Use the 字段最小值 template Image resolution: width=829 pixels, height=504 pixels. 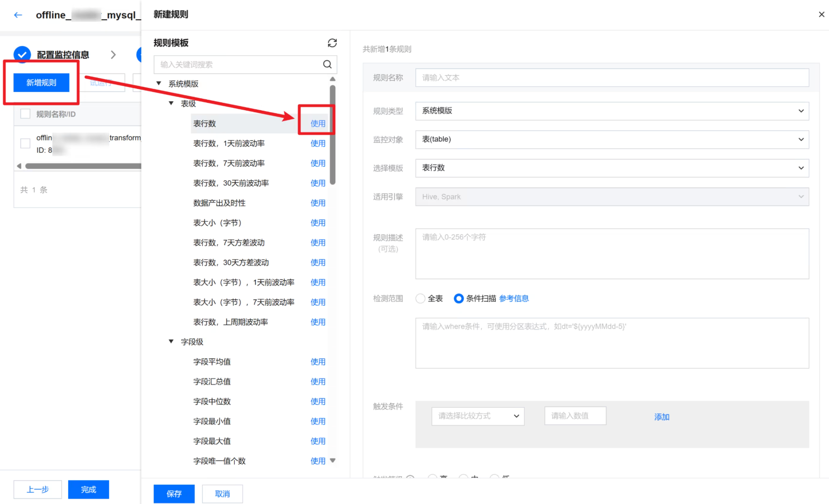(318, 421)
